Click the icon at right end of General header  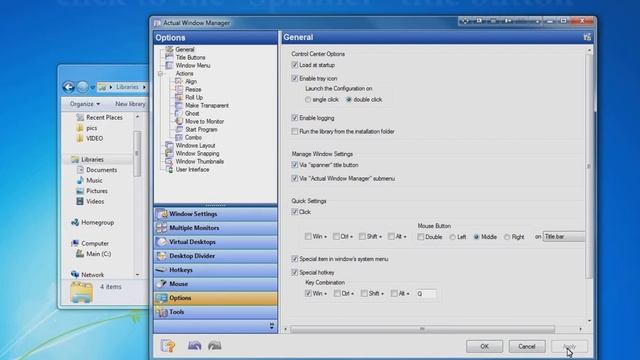(x=587, y=37)
